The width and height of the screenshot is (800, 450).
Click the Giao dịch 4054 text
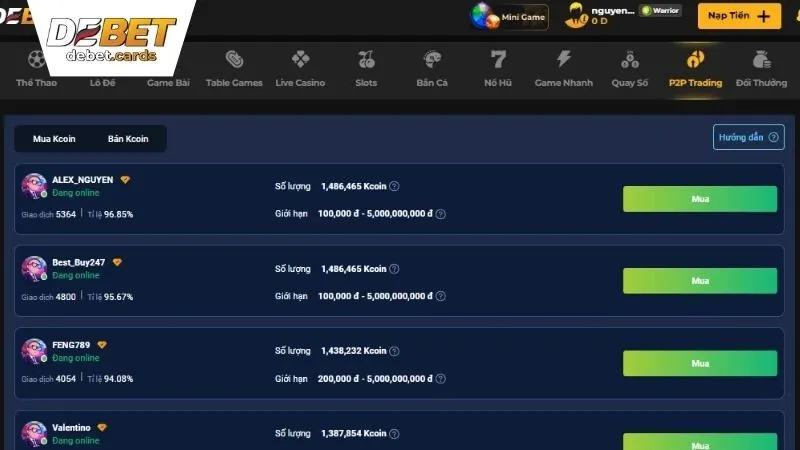tap(48, 379)
